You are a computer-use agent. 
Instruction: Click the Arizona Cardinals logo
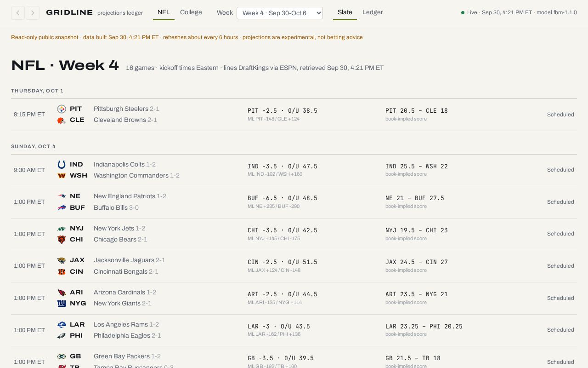point(62,293)
